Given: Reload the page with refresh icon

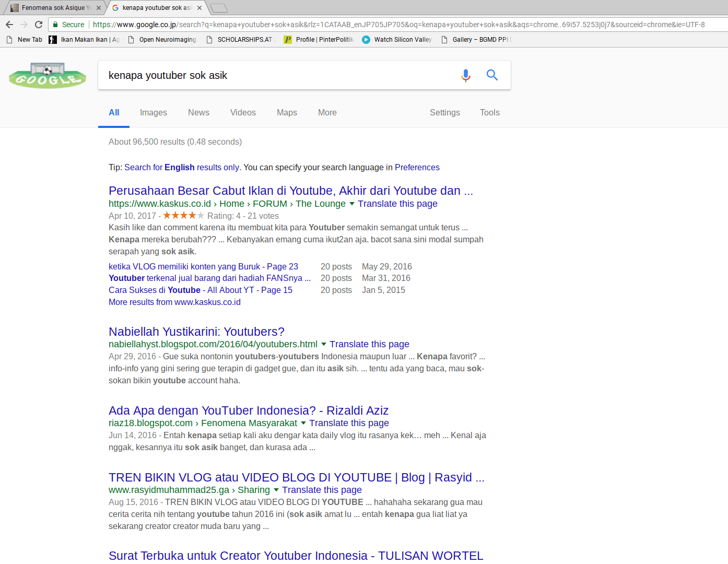Looking at the screenshot, I should [39, 25].
